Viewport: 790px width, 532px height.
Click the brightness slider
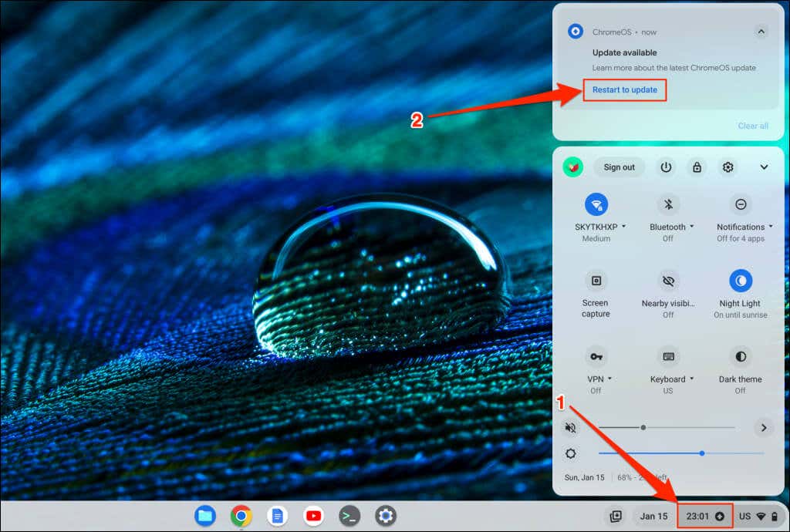(x=681, y=453)
